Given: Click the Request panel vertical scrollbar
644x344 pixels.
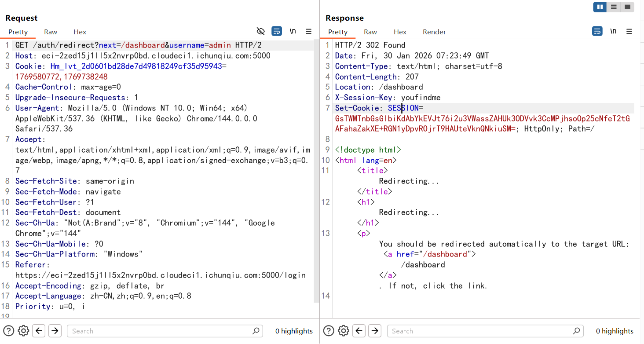Looking at the screenshot, I should 316,172.
